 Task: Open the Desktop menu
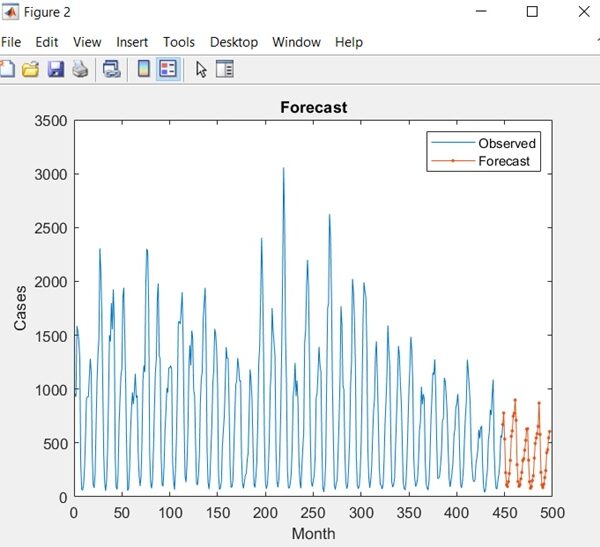pyautogui.click(x=233, y=42)
